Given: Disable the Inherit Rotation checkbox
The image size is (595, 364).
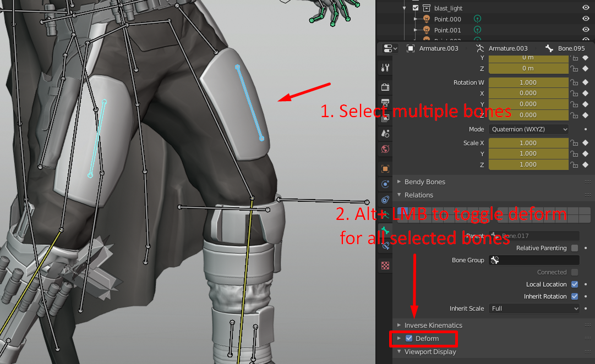Looking at the screenshot, I should (575, 296).
